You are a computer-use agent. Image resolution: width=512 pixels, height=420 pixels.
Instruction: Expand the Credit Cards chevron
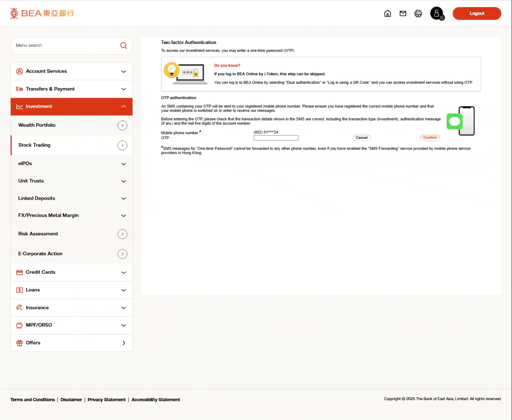coord(124,273)
